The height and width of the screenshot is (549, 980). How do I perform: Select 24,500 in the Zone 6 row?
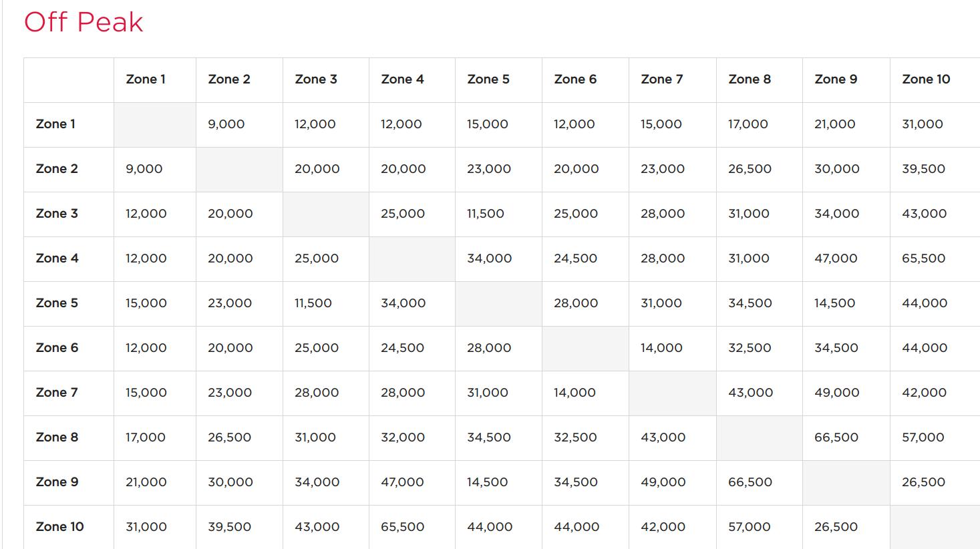point(402,348)
